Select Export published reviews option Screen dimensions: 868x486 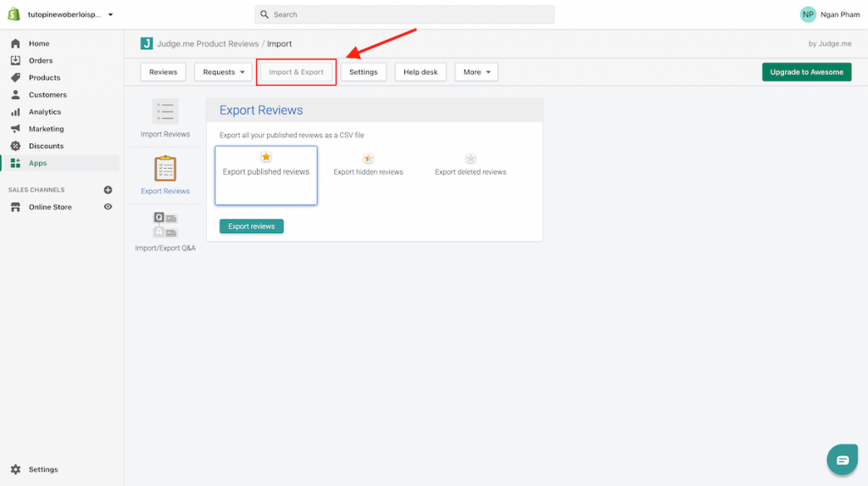[x=266, y=175]
